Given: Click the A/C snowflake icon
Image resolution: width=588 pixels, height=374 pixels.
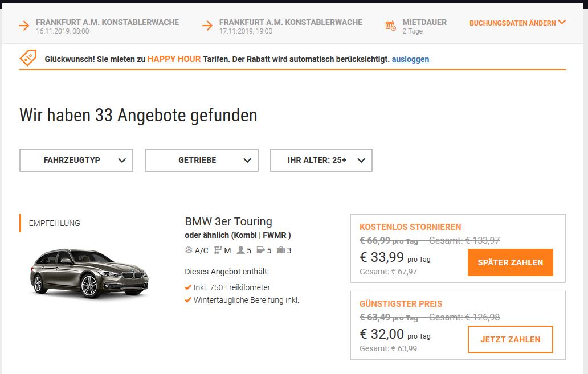Looking at the screenshot, I should tap(188, 249).
